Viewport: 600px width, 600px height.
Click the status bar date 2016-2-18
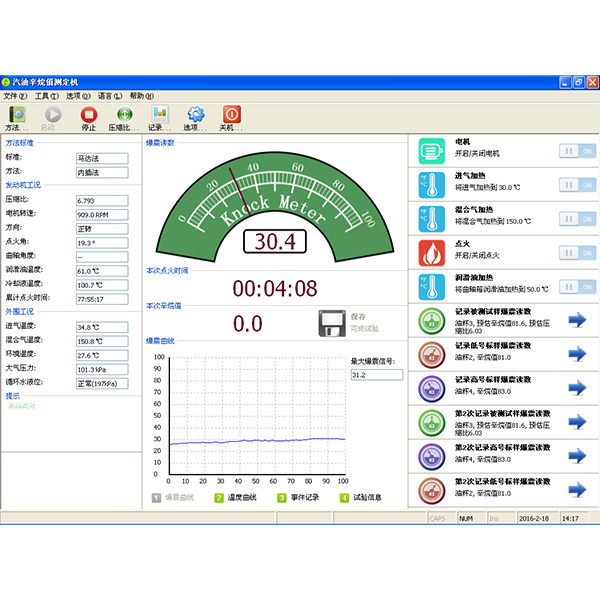pyautogui.click(x=534, y=518)
